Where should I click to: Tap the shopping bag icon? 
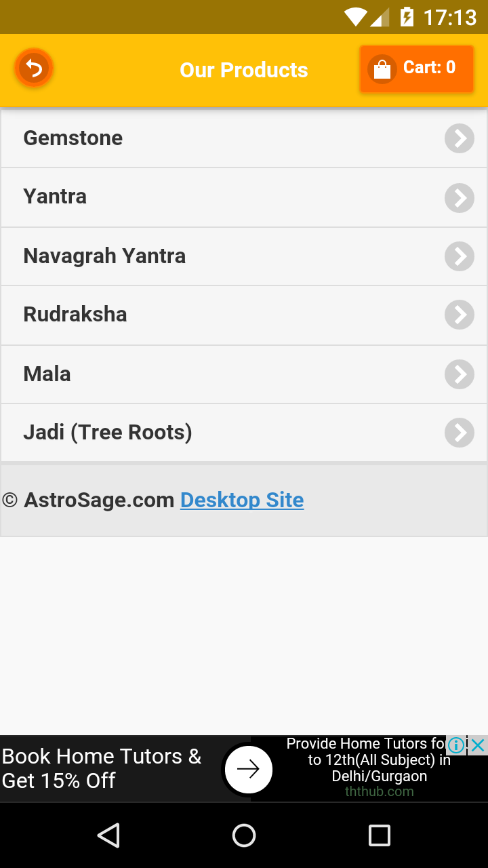pyautogui.click(x=382, y=69)
